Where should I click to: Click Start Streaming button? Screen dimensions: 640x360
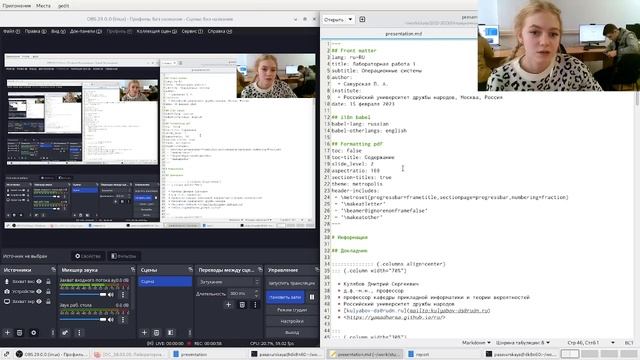[291, 283]
